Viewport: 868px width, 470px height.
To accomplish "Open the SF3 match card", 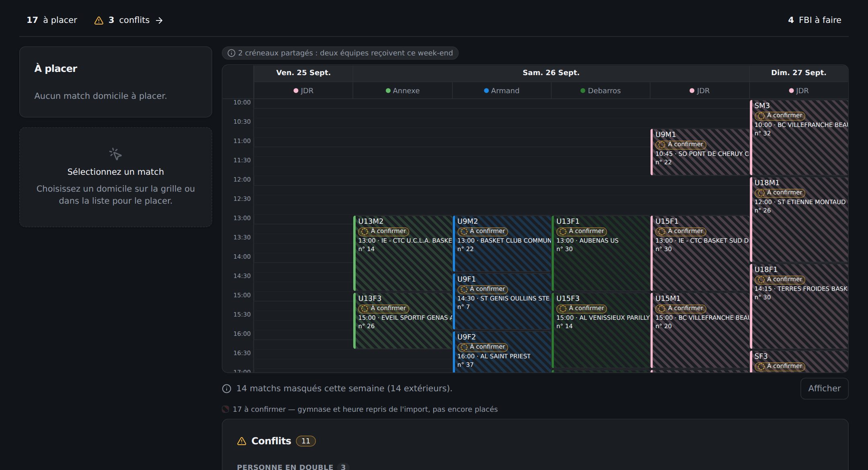I will pos(799,362).
